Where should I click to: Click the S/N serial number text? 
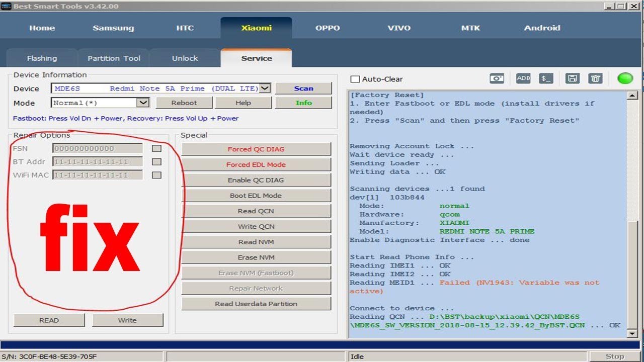point(49,356)
